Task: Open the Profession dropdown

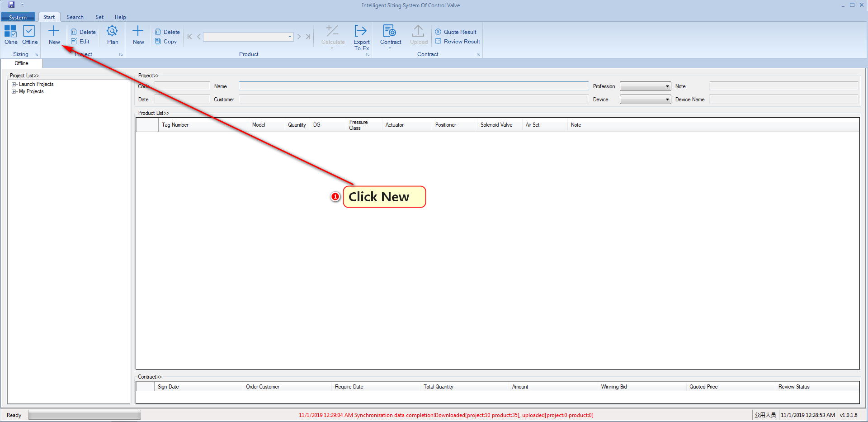Action: click(x=645, y=86)
